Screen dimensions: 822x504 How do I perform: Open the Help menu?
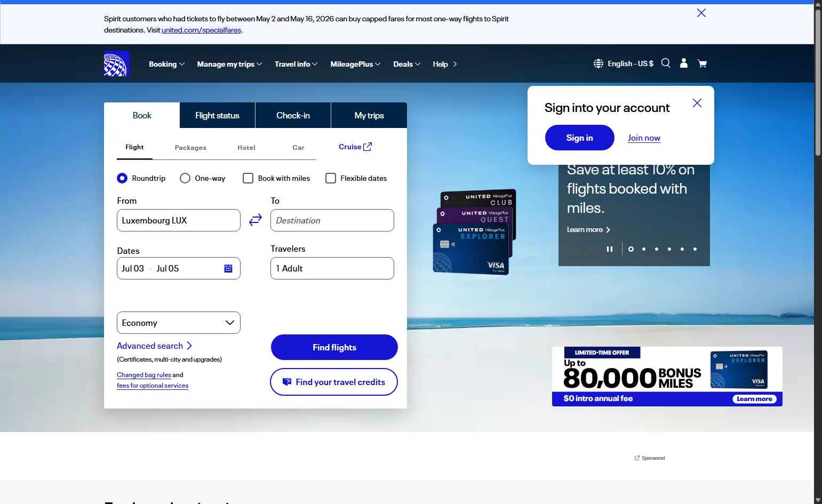click(x=445, y=64)
